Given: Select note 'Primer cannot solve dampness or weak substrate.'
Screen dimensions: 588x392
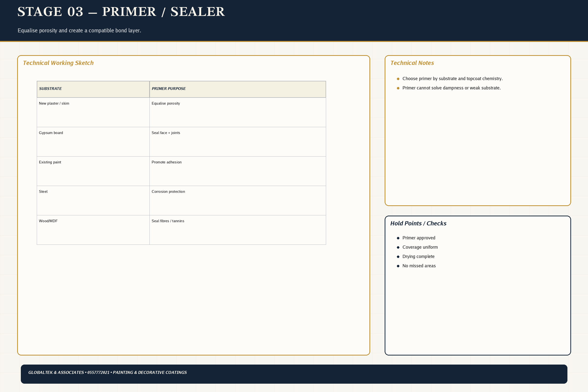Looking at the screenshot, I should click(452, 88).
